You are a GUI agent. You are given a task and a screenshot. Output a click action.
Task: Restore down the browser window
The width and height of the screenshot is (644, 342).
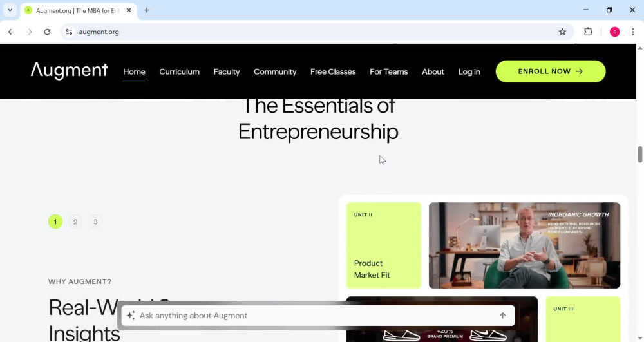[x=609, y=10]
